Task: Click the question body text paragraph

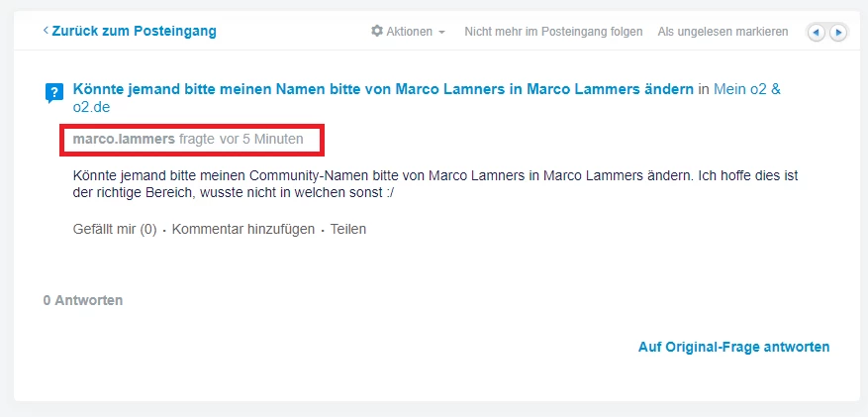Action: (435, 184)
